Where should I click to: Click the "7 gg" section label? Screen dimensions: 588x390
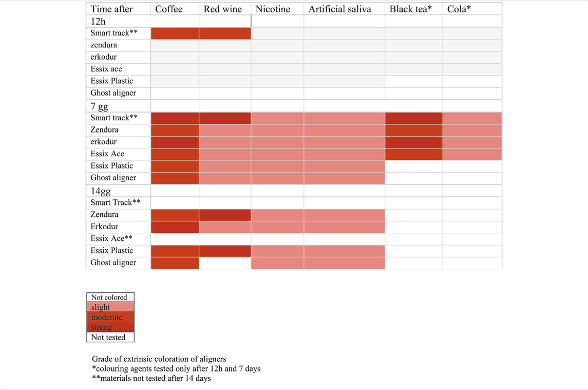(x=100, y=106)
